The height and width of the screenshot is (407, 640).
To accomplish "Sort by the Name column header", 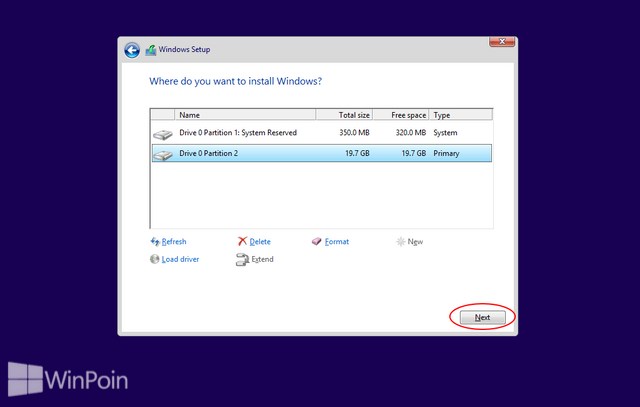I will point(245,115).
